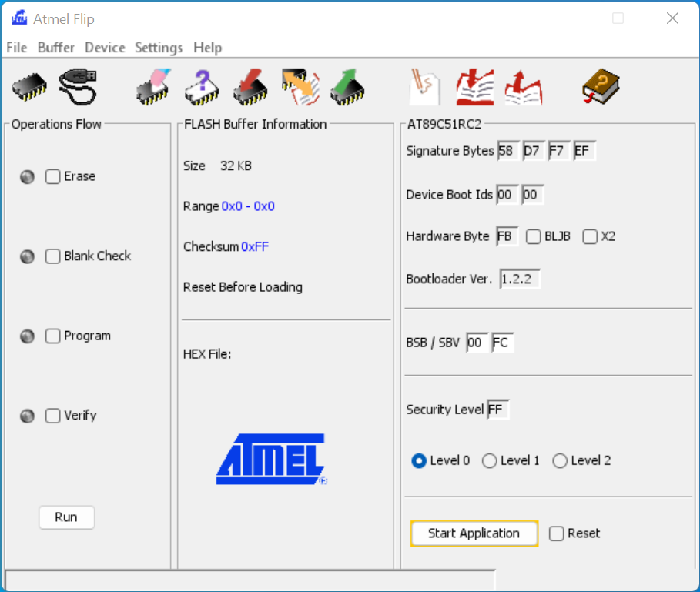Image resolution: width=700 pixels, height=592 pixels.
Task: Click the Save Buffer as HEX icon
Action: [x=524, y=86]
